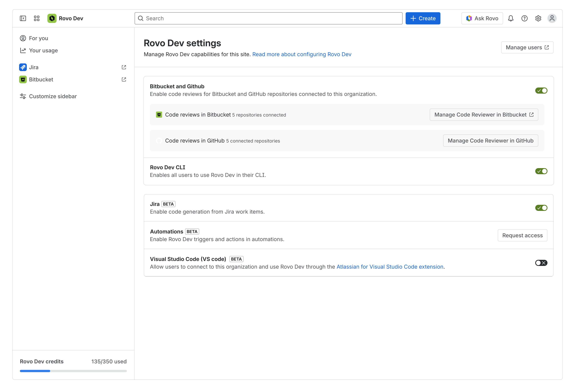Click the notifications bell icon

[x=510, y=18]
